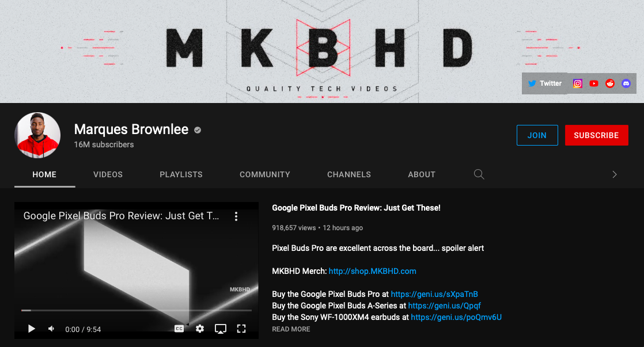Open player settings gear
The width and height of the screenshot is (644, 347).
[200, 329]
